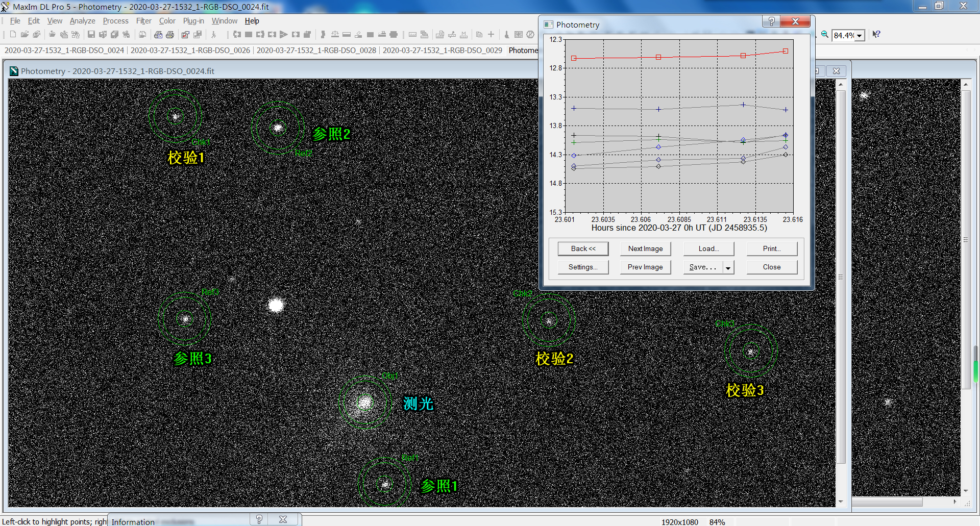The height and width of the screenshot is (526, 980).
Task: Expand the Save button dropdown arrow
Action: [x=728, y=267]
